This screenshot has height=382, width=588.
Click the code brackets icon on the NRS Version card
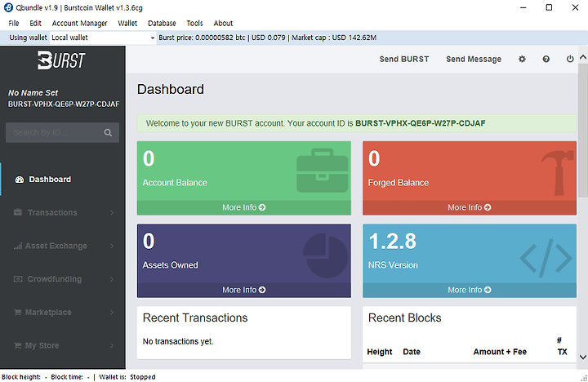click(546, 258)
